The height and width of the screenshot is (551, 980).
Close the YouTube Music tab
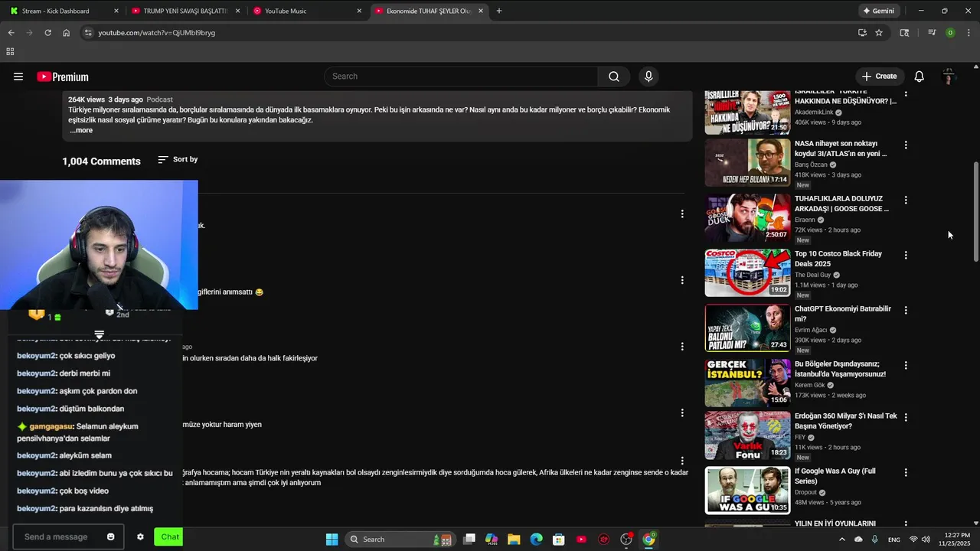(359, 11)
